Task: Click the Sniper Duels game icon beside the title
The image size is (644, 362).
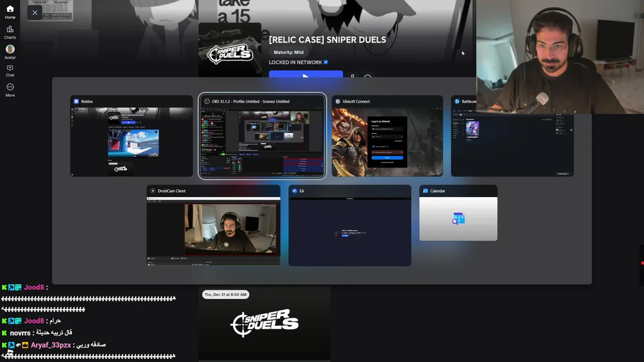Action: point(230,50)
